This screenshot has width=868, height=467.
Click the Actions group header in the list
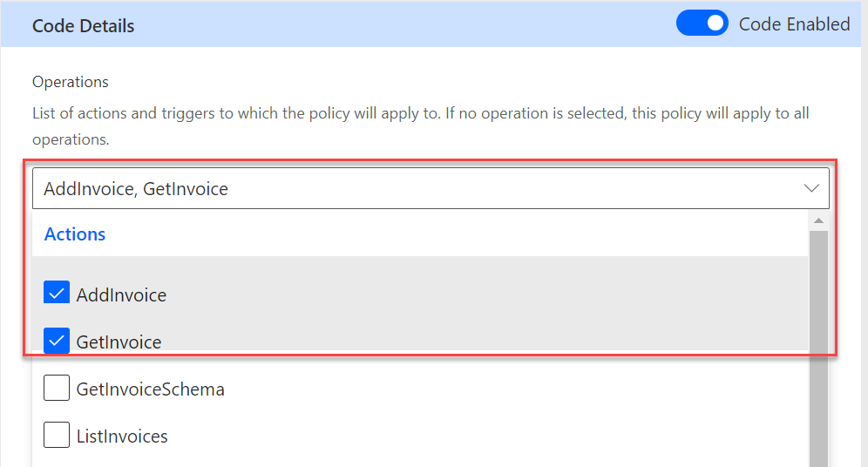click(x=75, y=234)
